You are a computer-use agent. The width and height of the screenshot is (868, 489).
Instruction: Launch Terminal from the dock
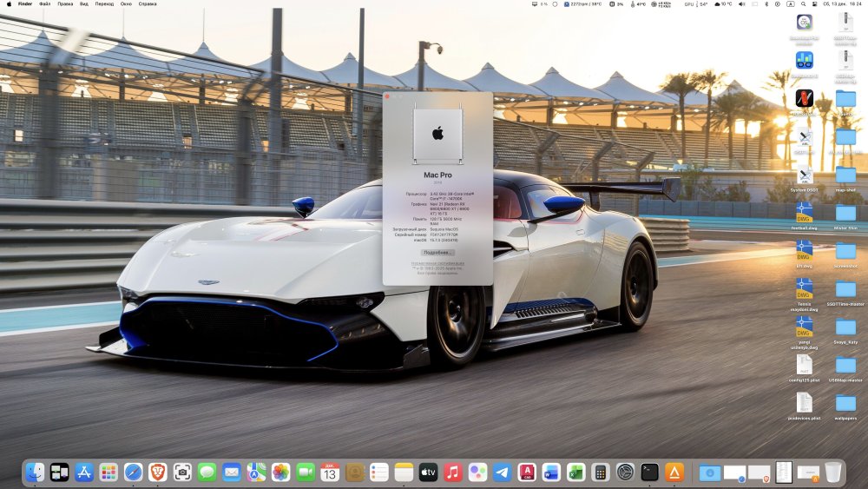coord(649,472)
